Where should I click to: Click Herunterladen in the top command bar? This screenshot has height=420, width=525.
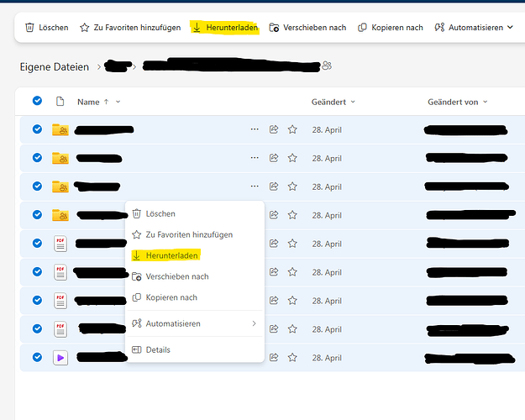click(x=225, y=28)
